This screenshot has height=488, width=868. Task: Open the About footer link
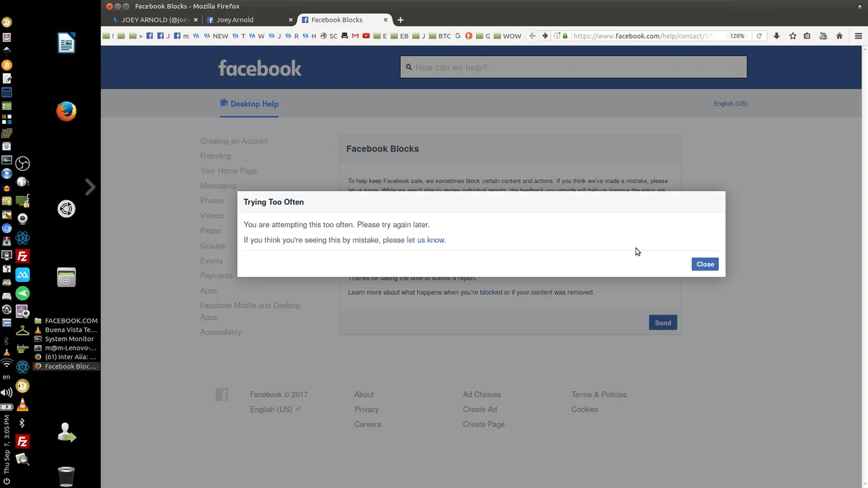pos(364,394)
